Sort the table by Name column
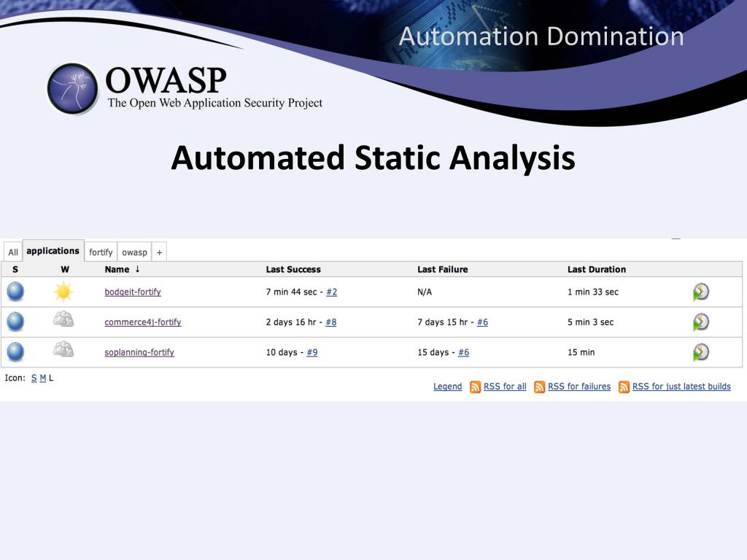The height and width of the screenshot is (560, 747). click(117, 270)
